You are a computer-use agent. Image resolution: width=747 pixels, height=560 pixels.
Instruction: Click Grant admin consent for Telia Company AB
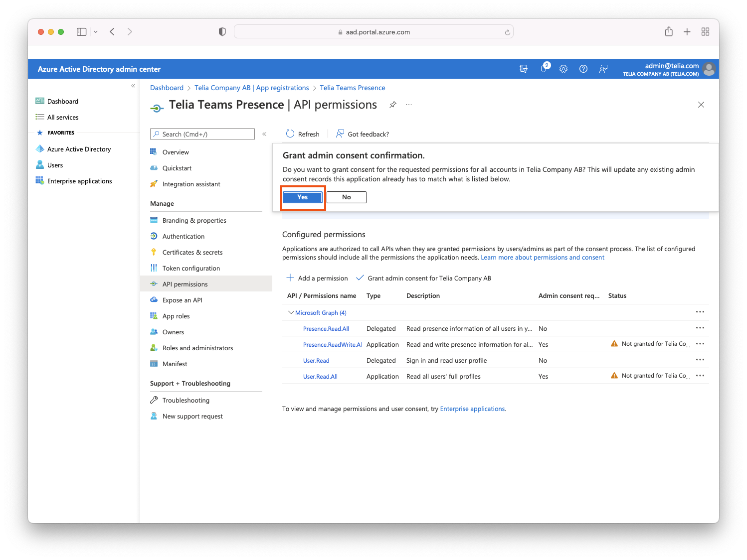(x=423, y=278)
